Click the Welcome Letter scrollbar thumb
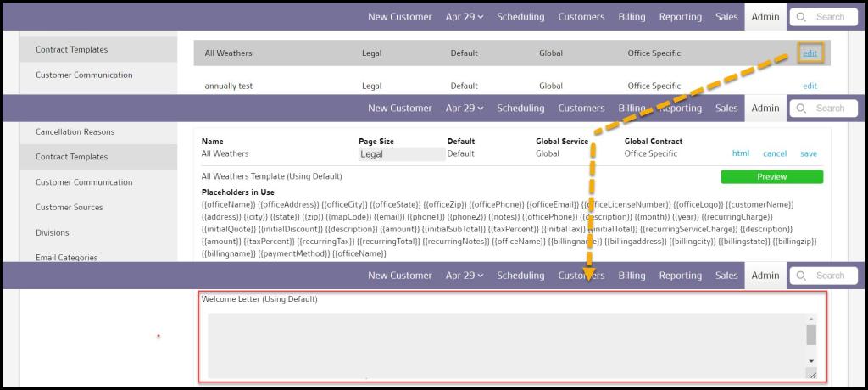Image resolution: width=868 pixels, height=390 pixels. click(810, 335)
